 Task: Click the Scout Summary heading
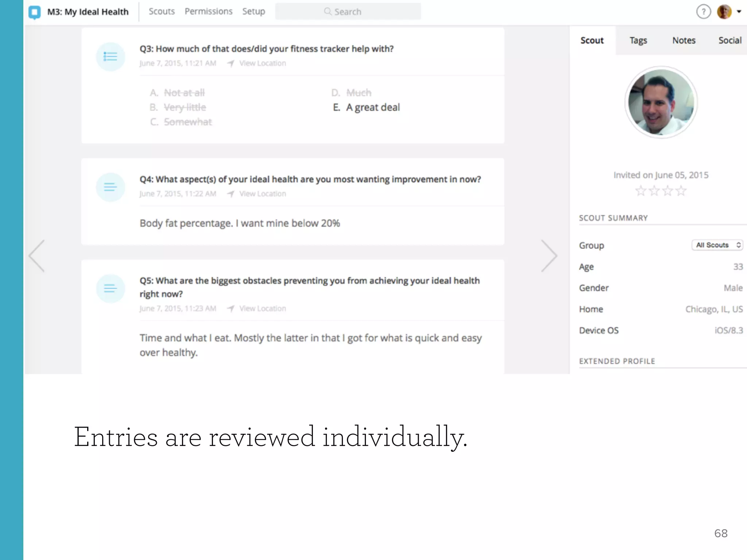(614, 218)
